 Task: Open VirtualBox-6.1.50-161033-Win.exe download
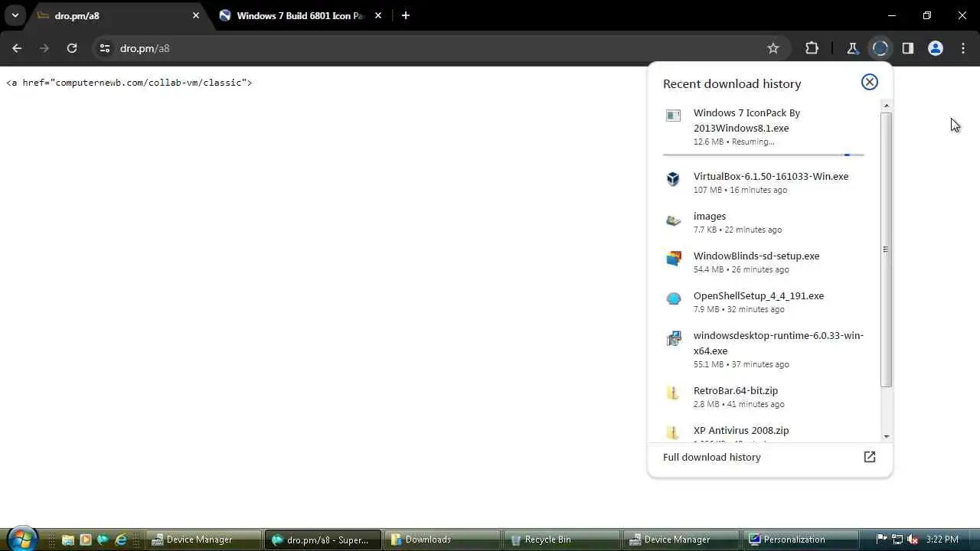coord(764,182)
